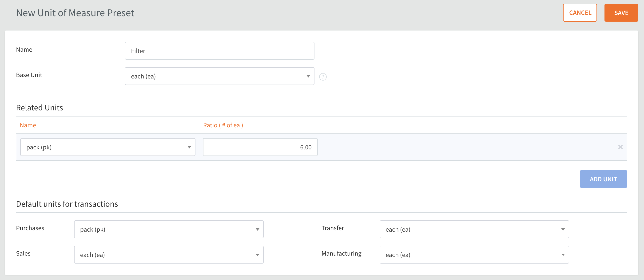Click the ratio field showing 6.00

click(x=260, y=147)
